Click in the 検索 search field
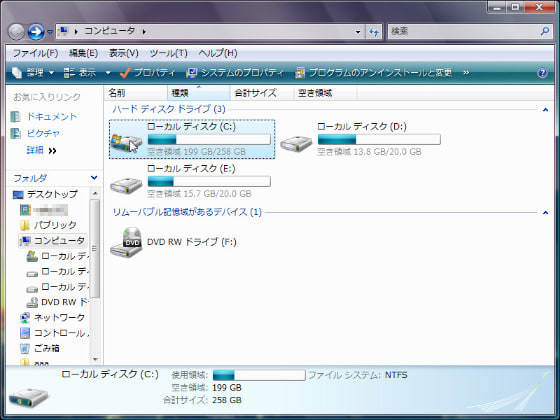 (x=464, y=31)
